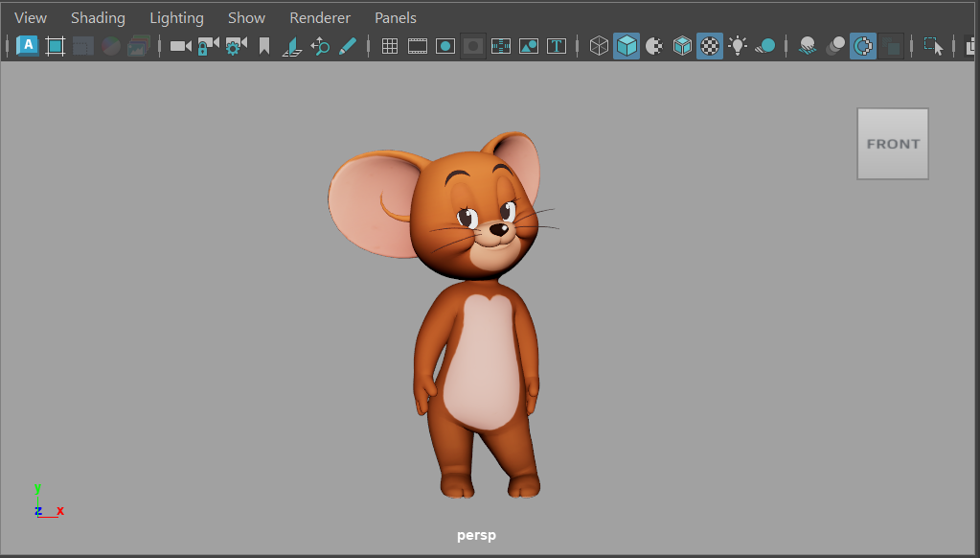The width and height of the screenshot is (980, 558).
Task: Toggle the Gate Mask icon
Action: [473, 46]
